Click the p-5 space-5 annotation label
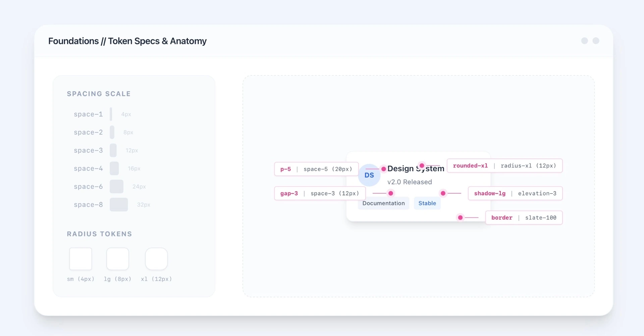 click(x=316, y=169)
